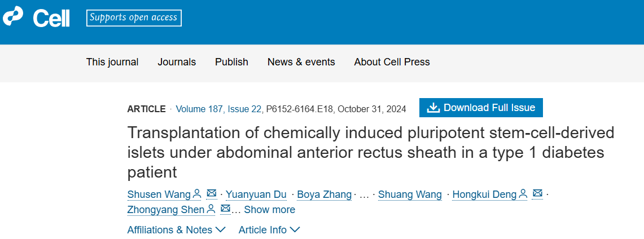Viewport: 644px width, 239px height.
Task: Show more authors in the list
Action: pos(269,210)
